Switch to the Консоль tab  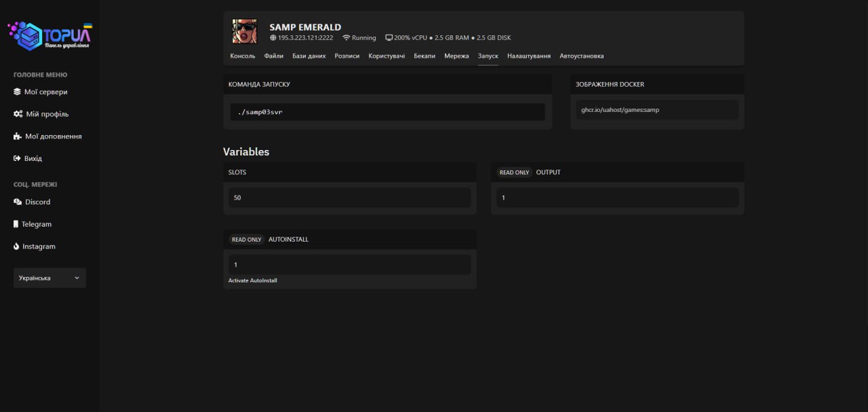(x=243, y=56)
